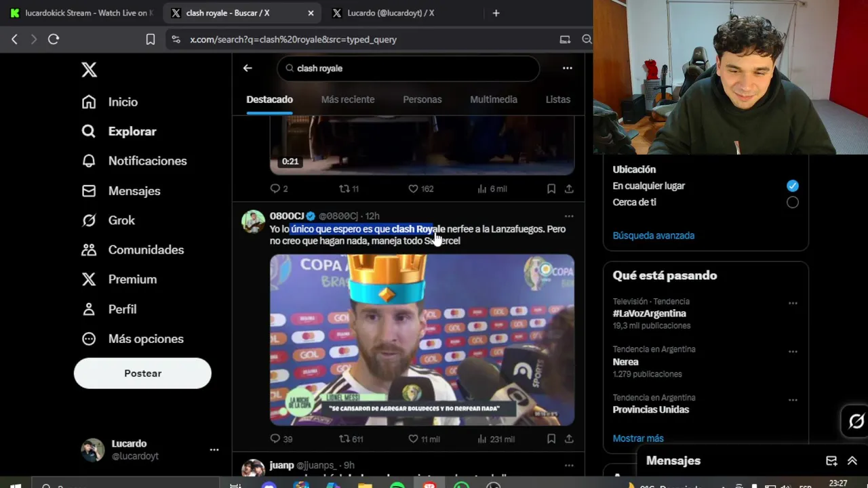
Task: Share the 0800CJ post
Action: point(569,439)
